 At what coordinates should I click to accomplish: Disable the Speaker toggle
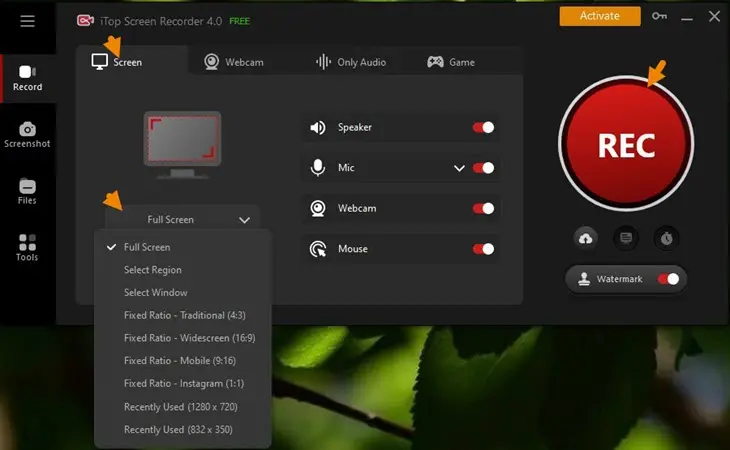(483, 127)
